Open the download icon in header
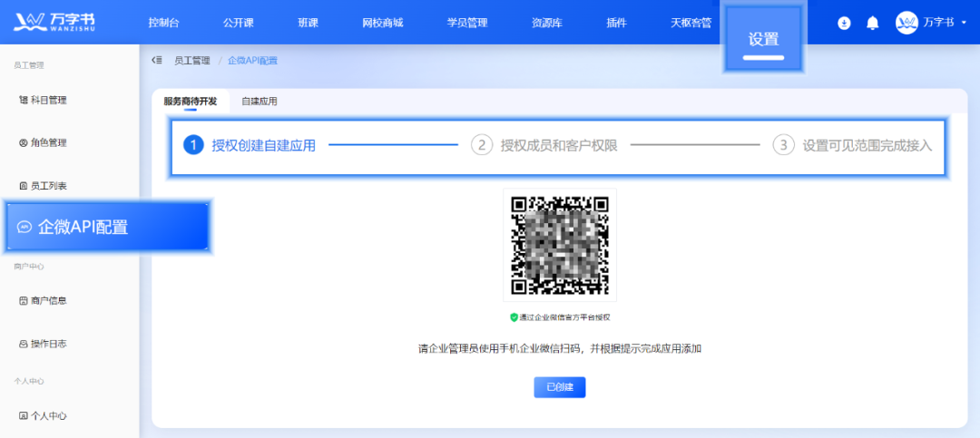980x438 pixels. click(x=844, y=23)
